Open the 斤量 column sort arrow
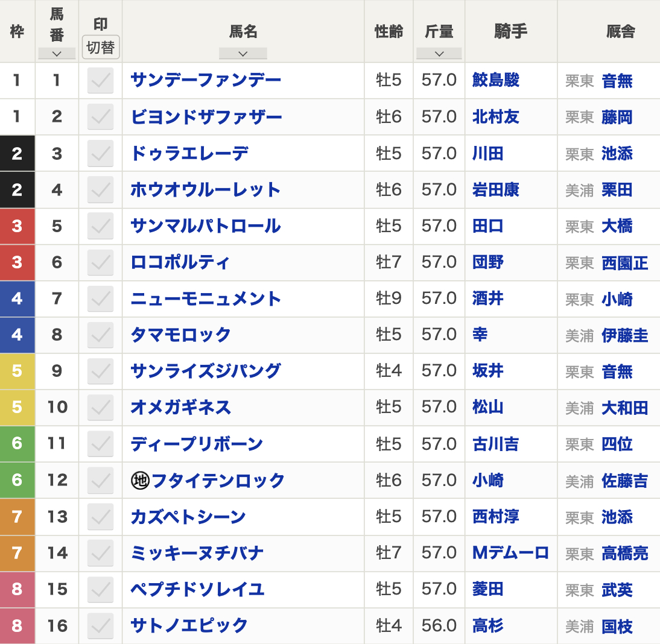The image size is (660, 644). (x=439, y=54)
